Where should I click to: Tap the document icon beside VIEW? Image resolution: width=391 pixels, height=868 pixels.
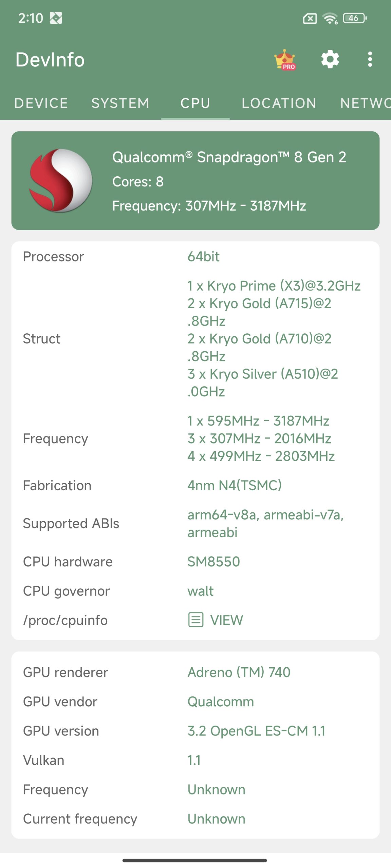coord(196,620)
